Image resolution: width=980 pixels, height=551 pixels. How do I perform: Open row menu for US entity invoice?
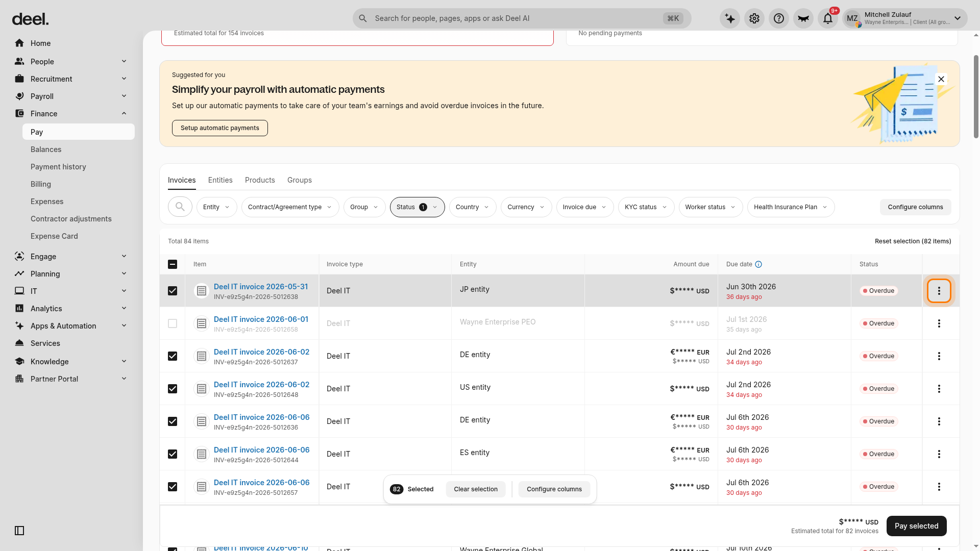[x=939, y=389]
